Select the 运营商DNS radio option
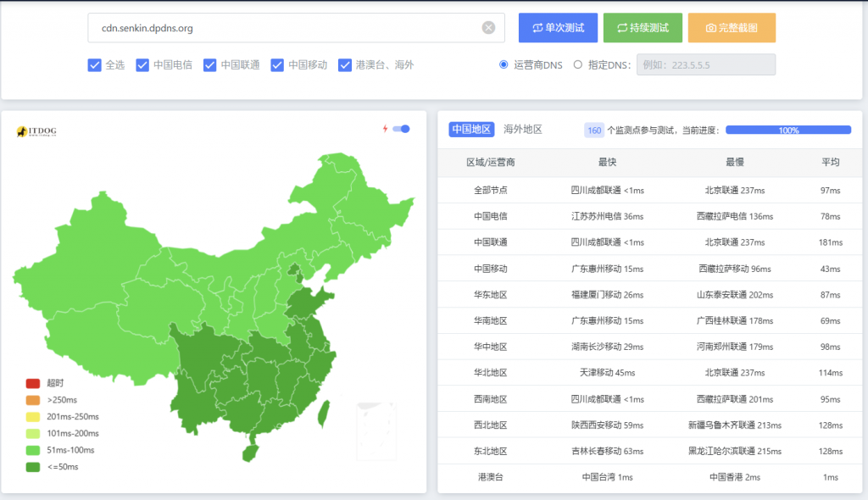The width and height of the screenshot is (868, 500). click(504, 64)
